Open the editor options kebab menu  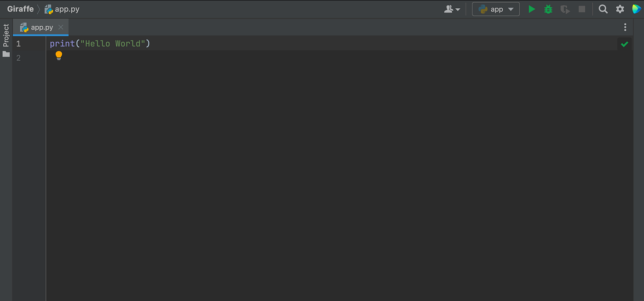(625, 27)
